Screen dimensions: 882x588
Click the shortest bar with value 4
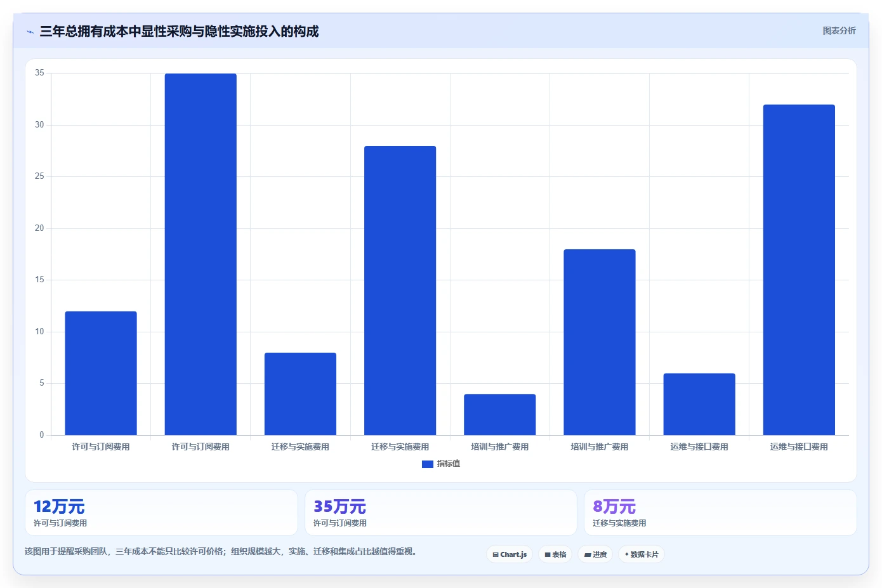pos(500,415)
